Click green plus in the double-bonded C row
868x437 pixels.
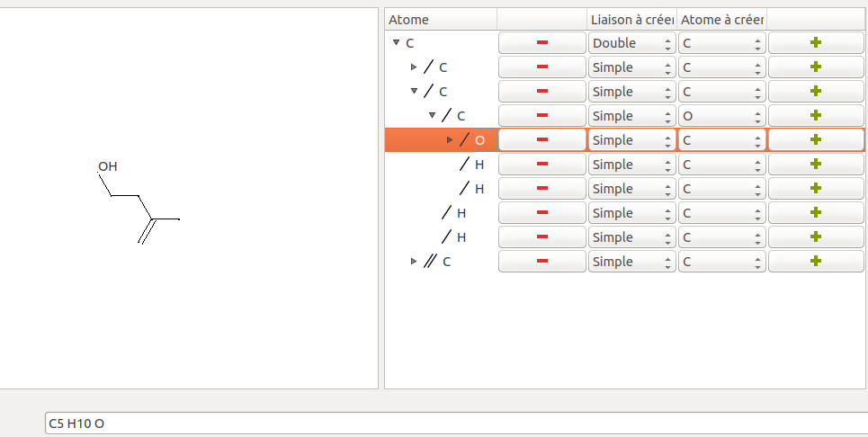click(x=816, y=262)
